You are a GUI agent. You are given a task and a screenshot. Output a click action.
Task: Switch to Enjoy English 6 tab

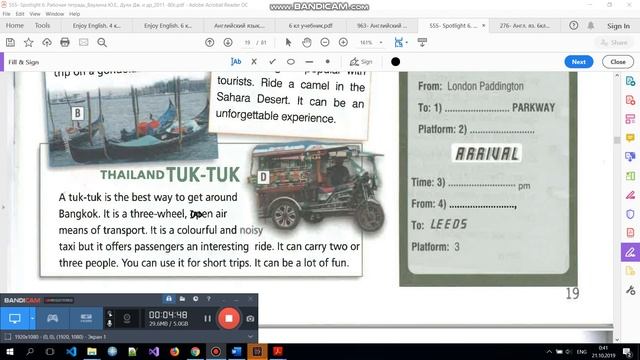click(x=168, y=25)
